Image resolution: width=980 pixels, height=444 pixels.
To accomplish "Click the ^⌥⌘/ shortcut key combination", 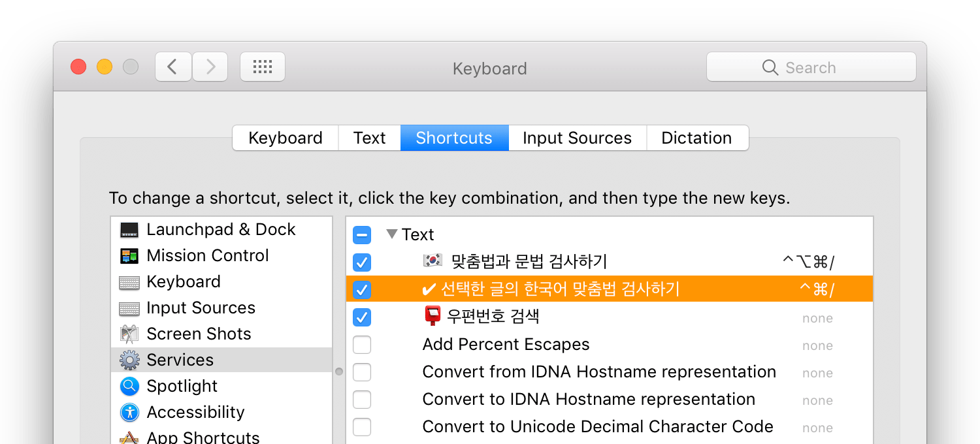I will click(x=808, y=262).
